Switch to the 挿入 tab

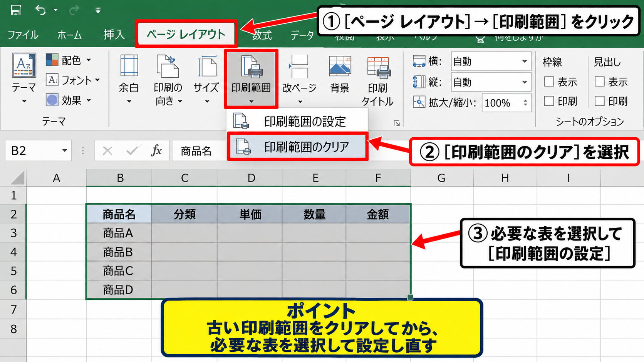(114, 35)
